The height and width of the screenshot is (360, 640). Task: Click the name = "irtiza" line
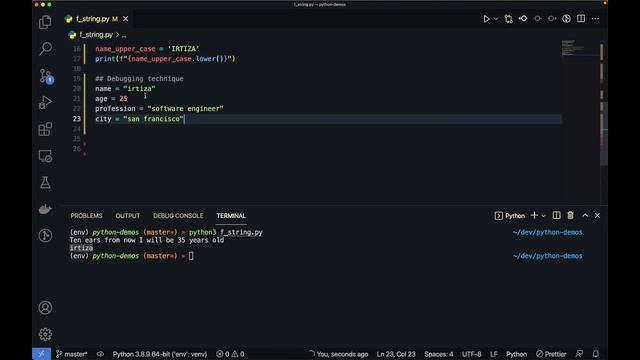click(125, 89)
